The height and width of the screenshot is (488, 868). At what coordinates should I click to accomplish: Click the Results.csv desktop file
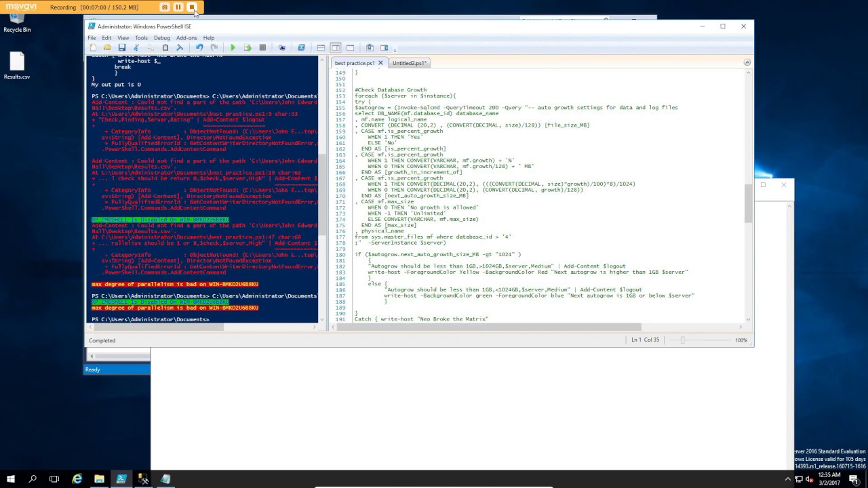pyautogui.click(x=17, y=66)
